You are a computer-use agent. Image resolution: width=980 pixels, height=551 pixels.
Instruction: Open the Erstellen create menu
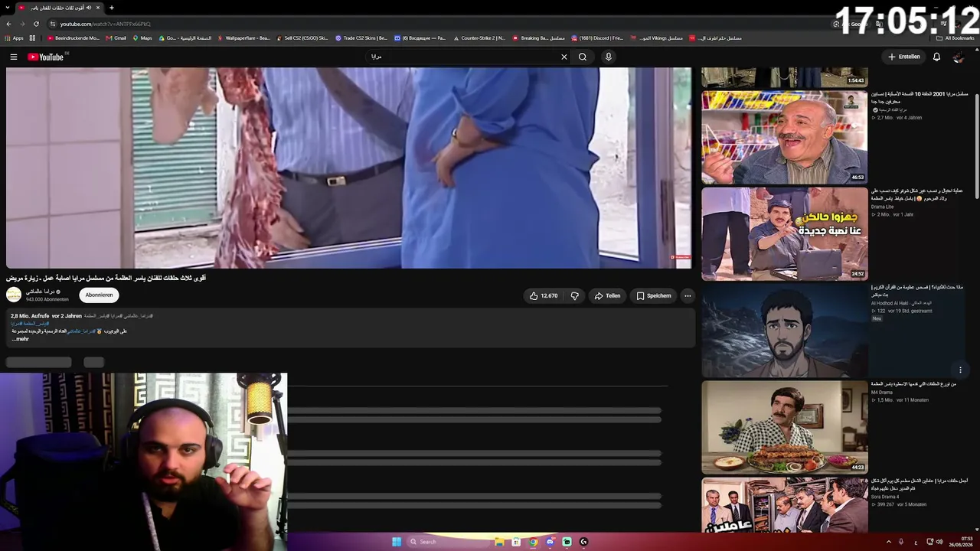(x=904, y=57)
